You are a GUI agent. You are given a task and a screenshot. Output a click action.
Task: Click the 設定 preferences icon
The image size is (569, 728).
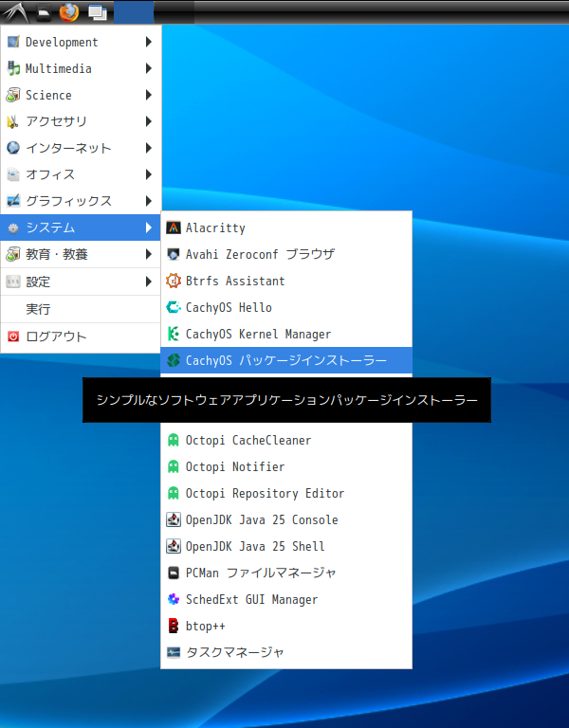click(13, 282)
